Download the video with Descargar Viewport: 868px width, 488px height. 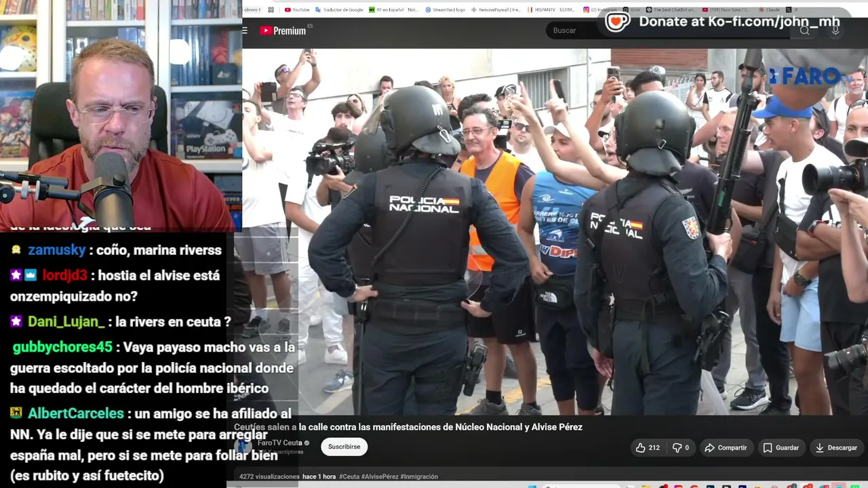[x=835, y=447]
